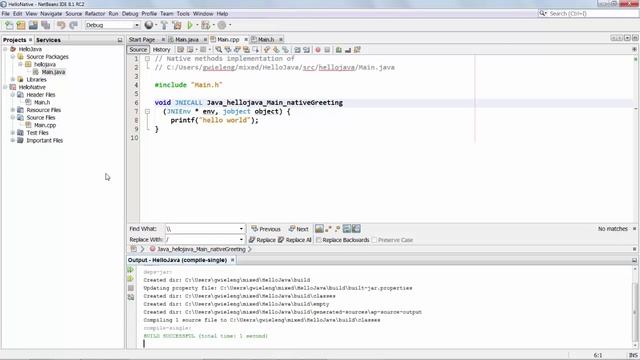Open the Find What history dropdown
This screenshot has height=360, width=640.
click(241, 229)
